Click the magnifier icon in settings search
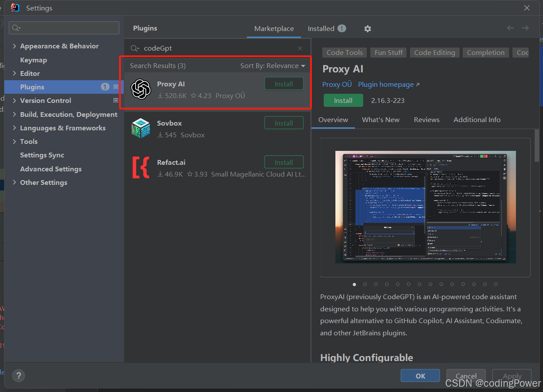This screenshot has height=392, width=543. click(16, 28)
